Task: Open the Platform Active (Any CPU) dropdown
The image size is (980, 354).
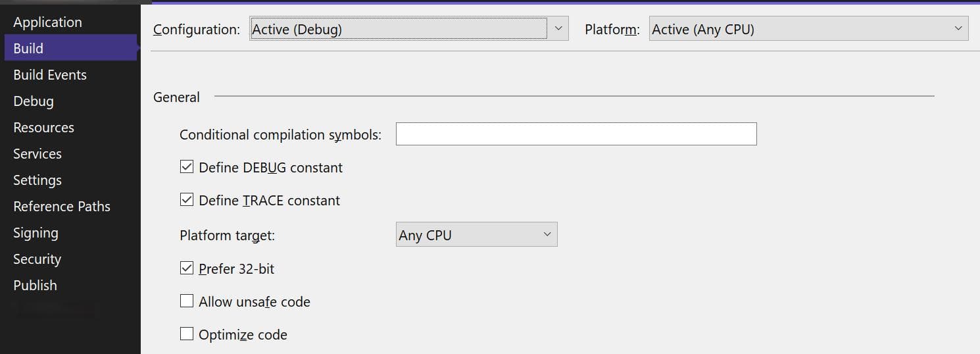Action: 808,29
